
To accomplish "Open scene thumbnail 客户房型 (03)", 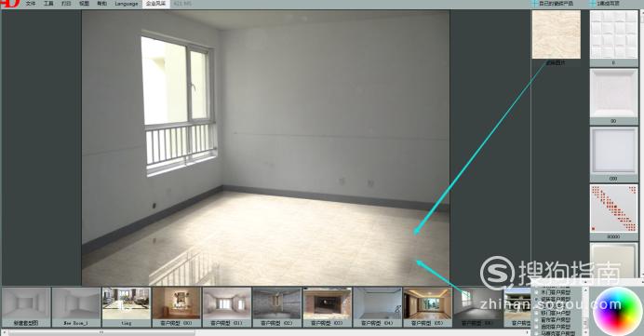I will 327,307.
